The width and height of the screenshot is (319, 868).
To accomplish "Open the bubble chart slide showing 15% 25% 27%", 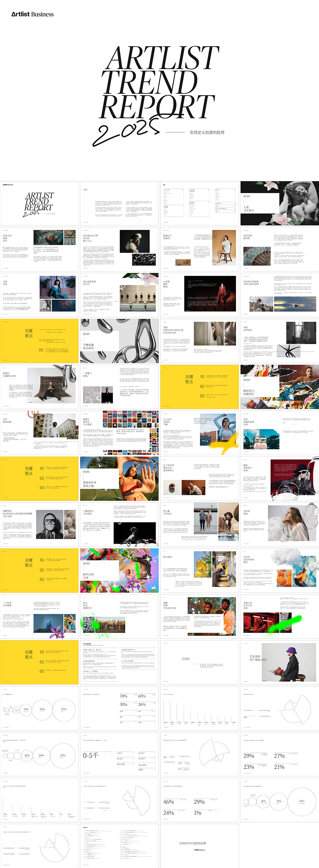I will click(x=39, y=708).
